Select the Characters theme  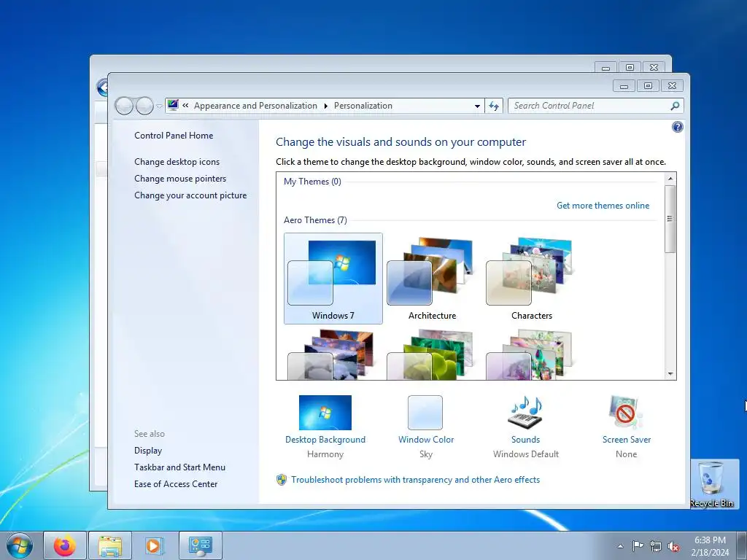(532, 279)
